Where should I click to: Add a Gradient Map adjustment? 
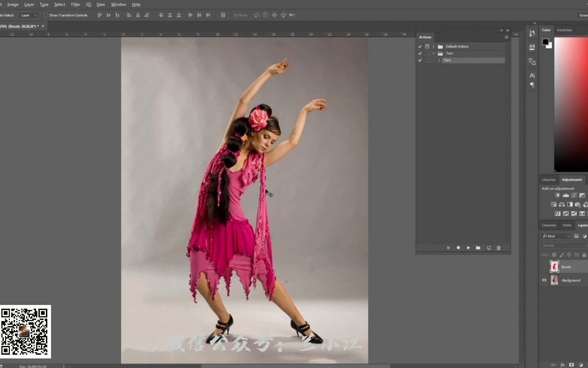tap(582, 214)
